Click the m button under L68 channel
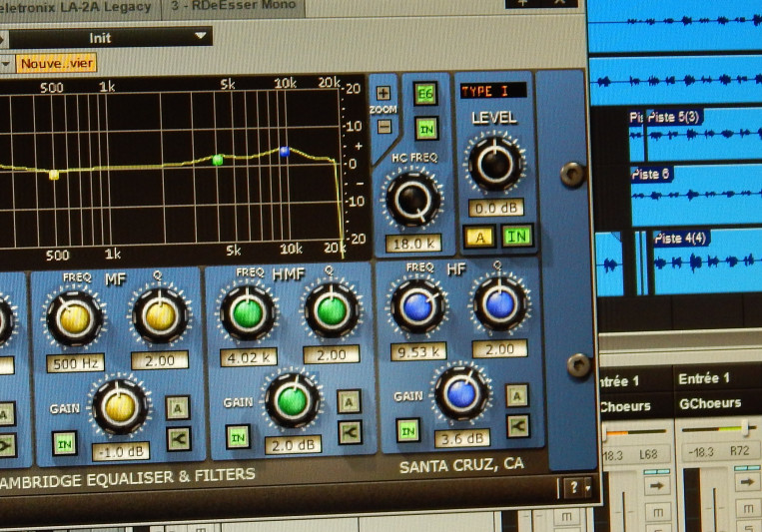762x532 pixels. pyautogui.click(x=658, y=512)
